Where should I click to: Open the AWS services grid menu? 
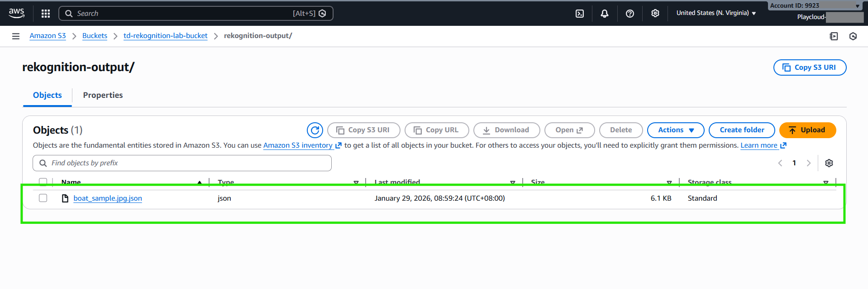pos(46,14)
